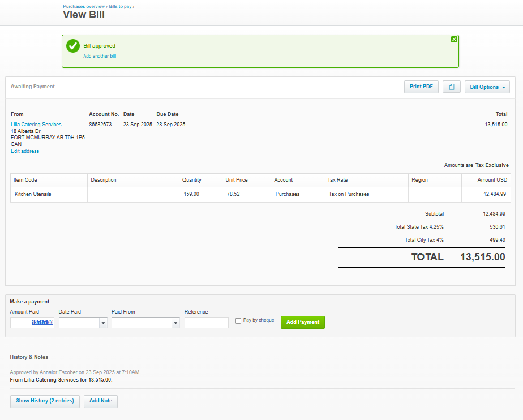523x420 pixels.
Task: Tick the Pay by cheque checkbox
Action: coord(238,321)
